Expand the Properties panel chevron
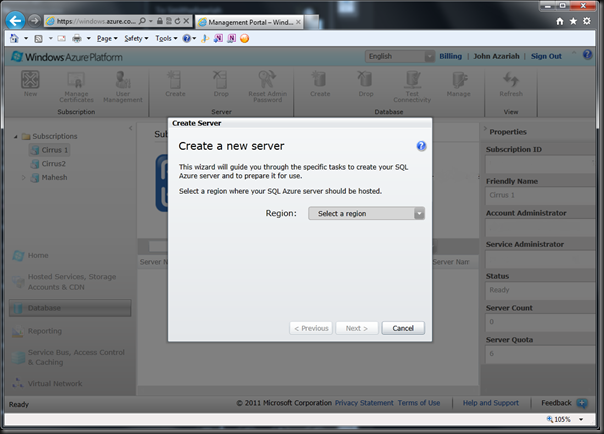 485,129
